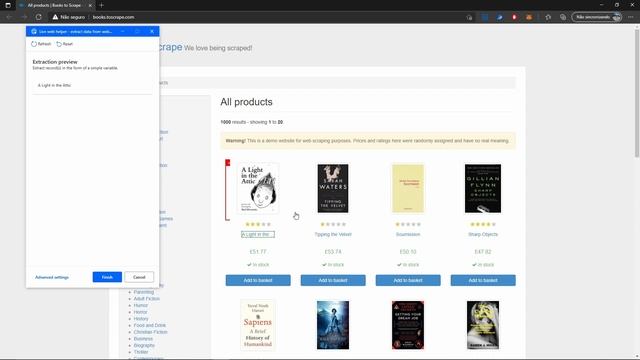Open Parenting category
This screenshot has height=360, width=640.
pyautogui.click(x=144, y=292)
